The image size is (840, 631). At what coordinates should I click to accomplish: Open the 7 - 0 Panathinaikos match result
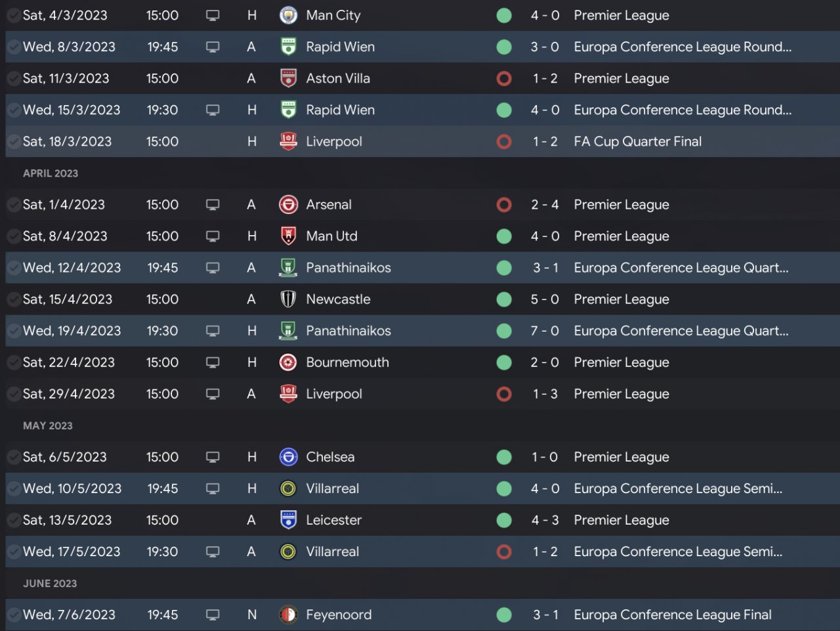point(545,331)
